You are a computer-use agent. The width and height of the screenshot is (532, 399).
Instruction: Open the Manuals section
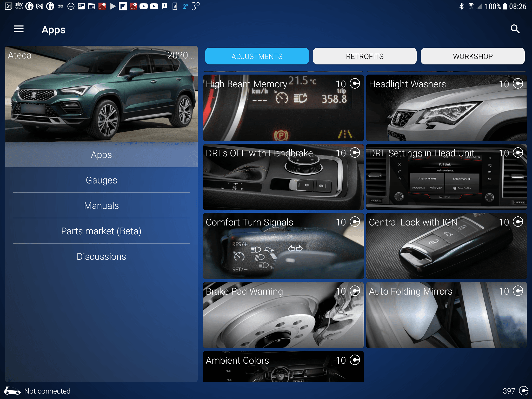[x=101, y=205]
